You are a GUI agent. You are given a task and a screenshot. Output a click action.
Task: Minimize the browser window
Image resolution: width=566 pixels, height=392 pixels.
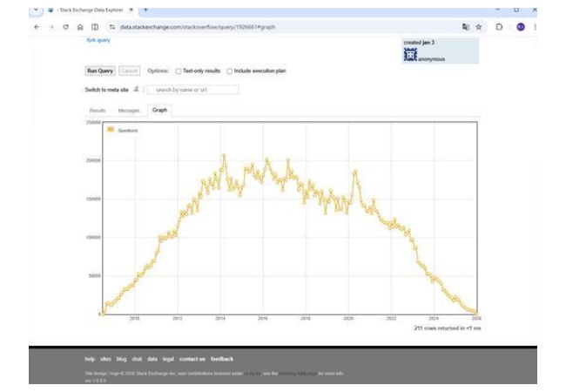point(498,10)
